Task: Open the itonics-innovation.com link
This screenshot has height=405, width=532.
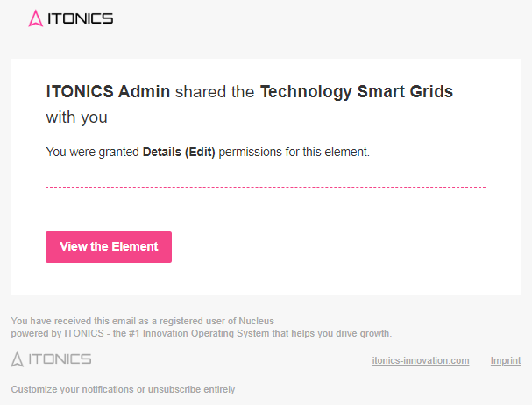Action: (421, 360)
